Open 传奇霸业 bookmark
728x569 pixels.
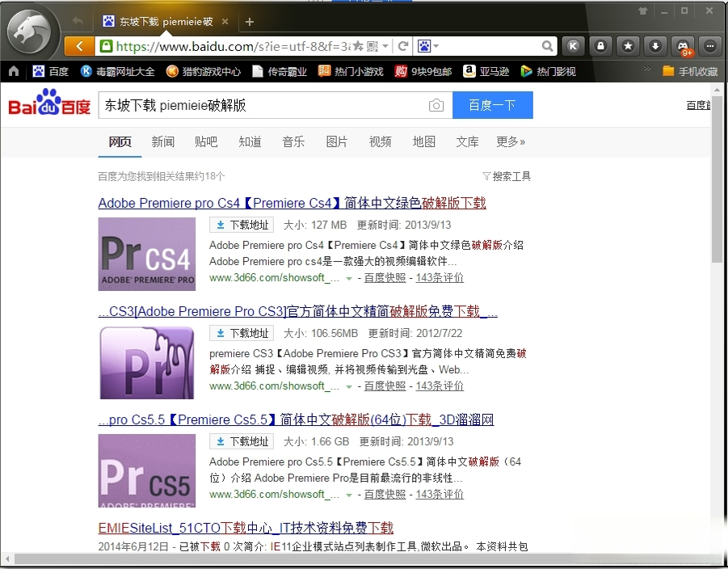280,71
